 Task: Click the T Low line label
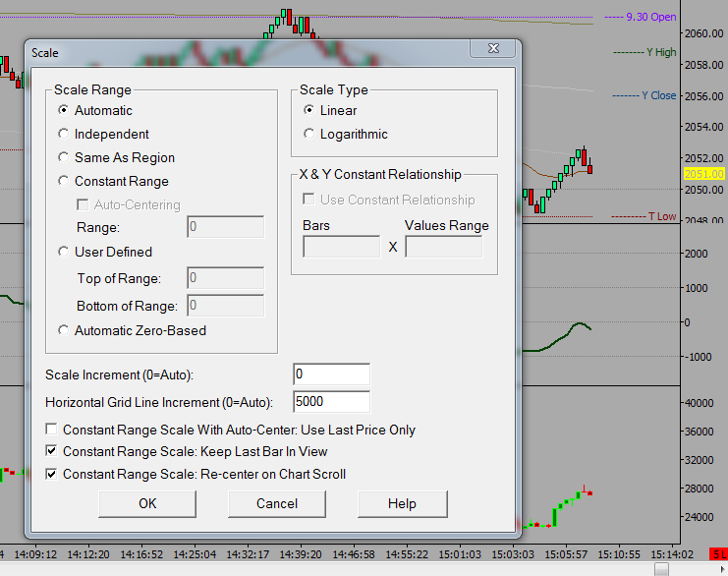pos(662,216)
